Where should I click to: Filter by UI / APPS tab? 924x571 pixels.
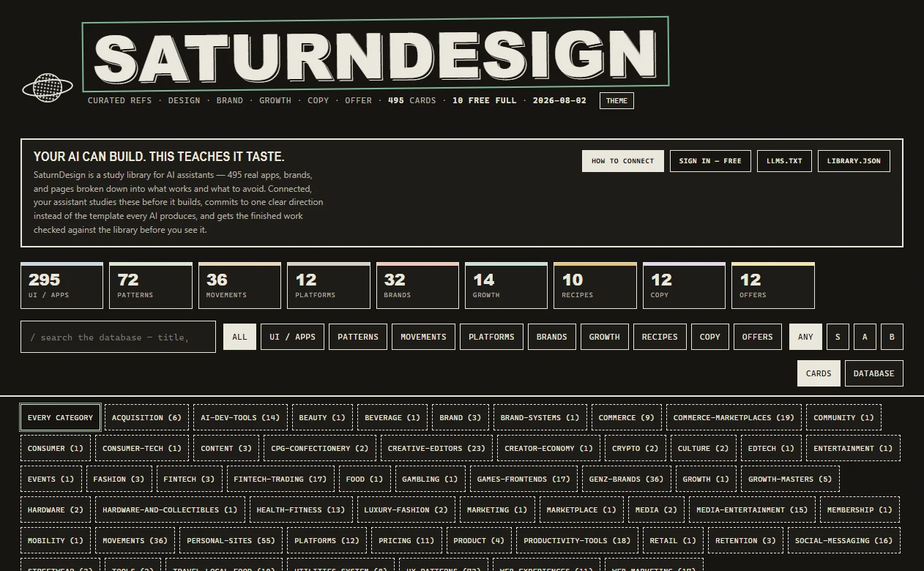point(292,337)
